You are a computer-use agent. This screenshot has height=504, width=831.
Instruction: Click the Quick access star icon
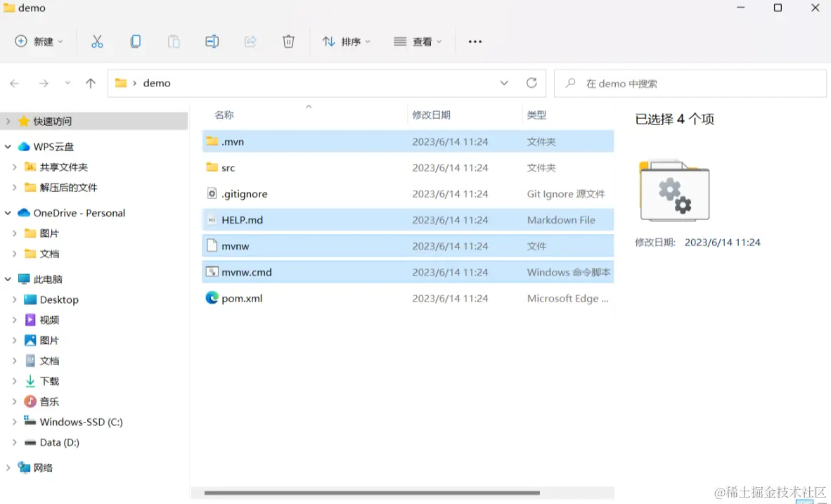pyautogui.click(x=24, y=122)
